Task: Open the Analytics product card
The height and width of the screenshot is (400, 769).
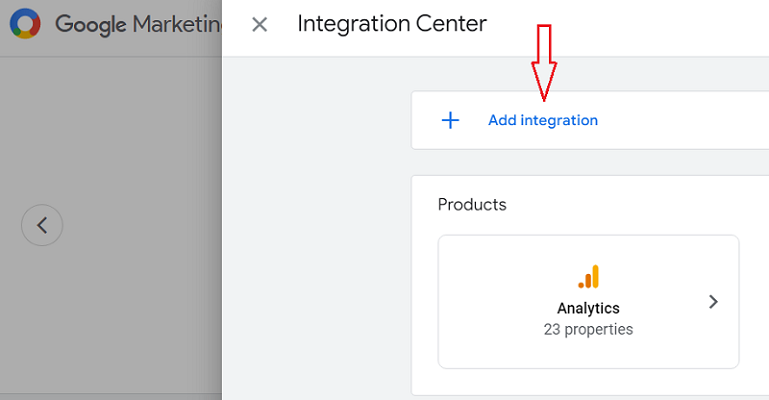Action: click(x=588, y=301)
